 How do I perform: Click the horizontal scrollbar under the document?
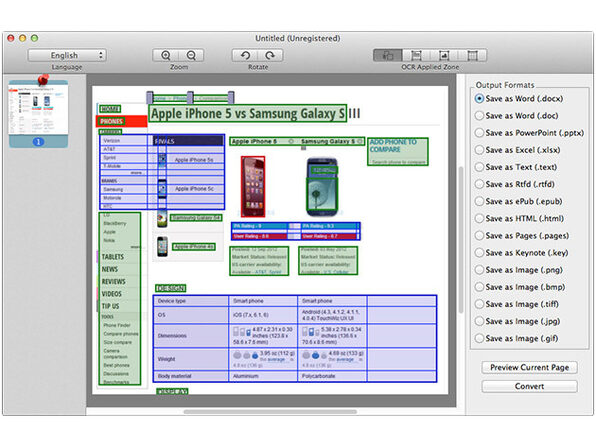click(x=270, y=412)
